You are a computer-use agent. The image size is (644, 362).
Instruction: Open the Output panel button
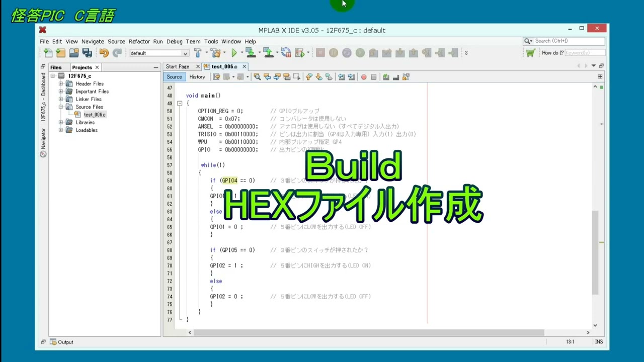(61, 342)
